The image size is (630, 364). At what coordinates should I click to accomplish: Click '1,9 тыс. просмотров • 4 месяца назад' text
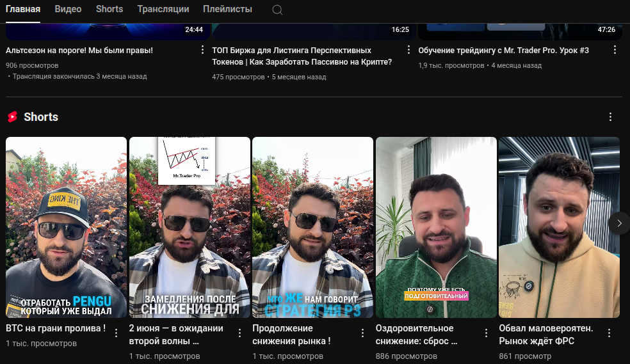tap(480, 65)
